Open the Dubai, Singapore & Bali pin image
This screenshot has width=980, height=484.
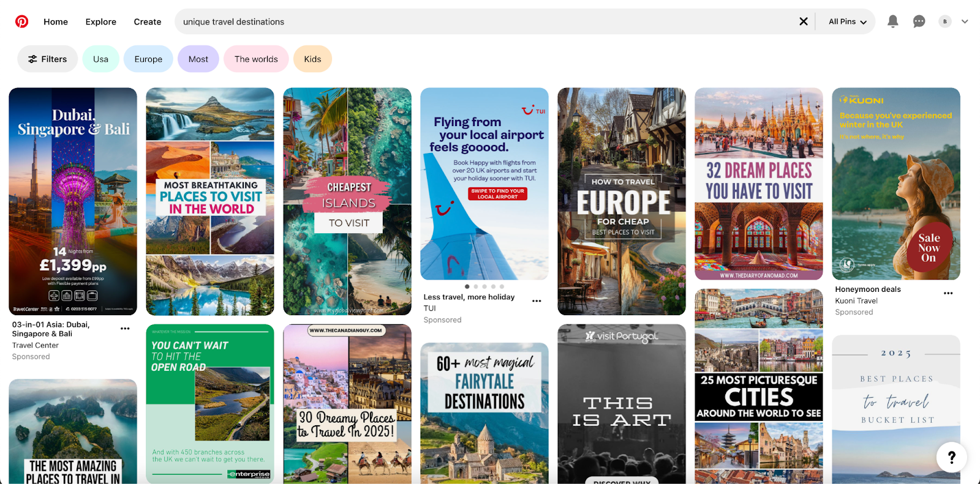click(x=73, y=201)
